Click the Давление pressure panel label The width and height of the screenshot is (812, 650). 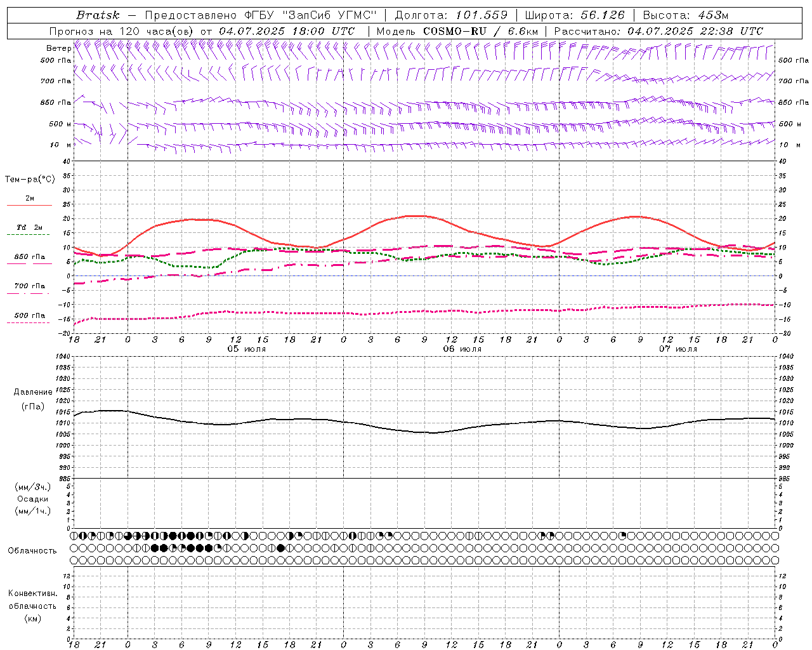33,392
